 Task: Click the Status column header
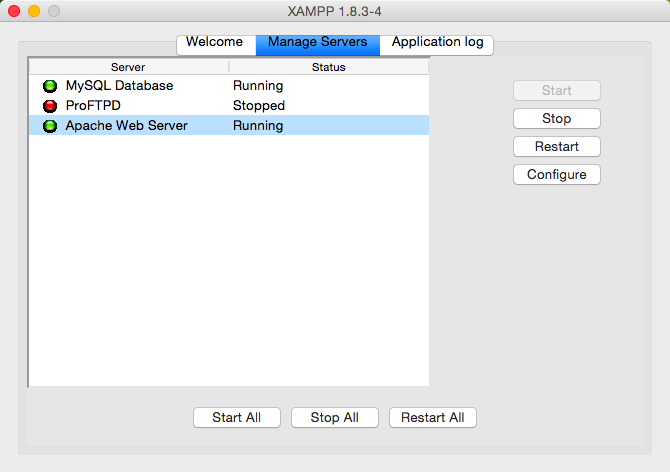pos(329,67)
